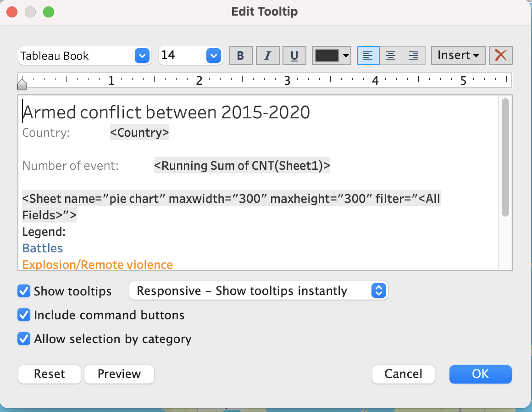Toggle Italic text formatting
The height and width of the screenshot is (412, 532).
268,56
